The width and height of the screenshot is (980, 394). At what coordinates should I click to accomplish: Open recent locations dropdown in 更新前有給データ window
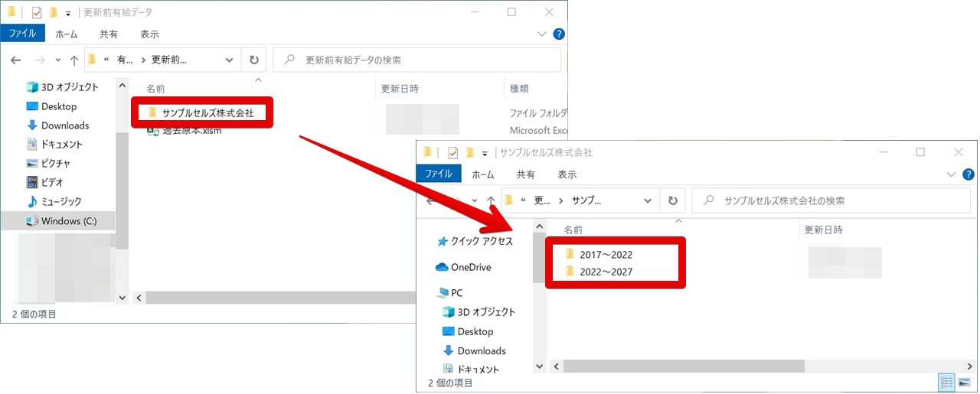58,60
